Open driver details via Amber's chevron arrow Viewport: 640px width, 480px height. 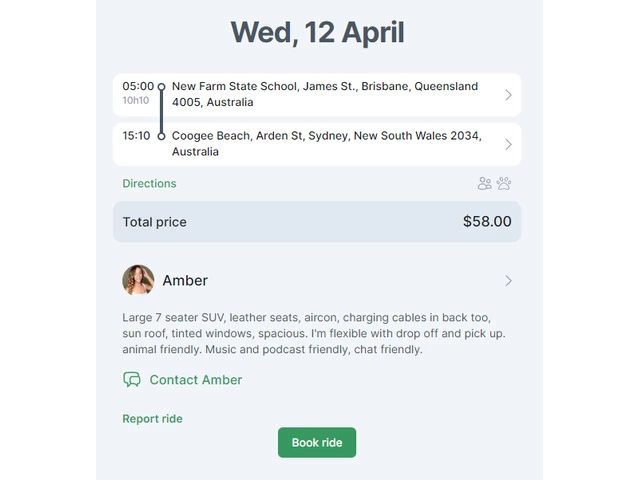click(x=508, y=281)
